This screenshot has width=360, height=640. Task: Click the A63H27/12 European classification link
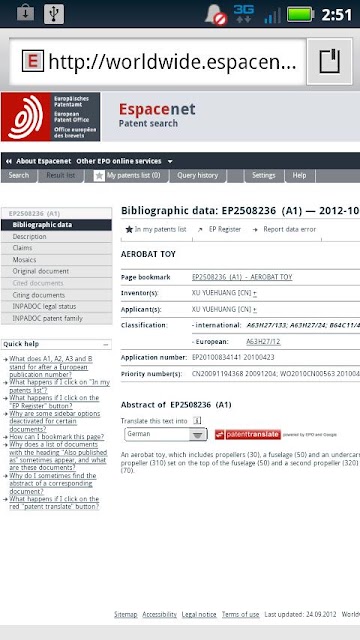coord(263,342)
